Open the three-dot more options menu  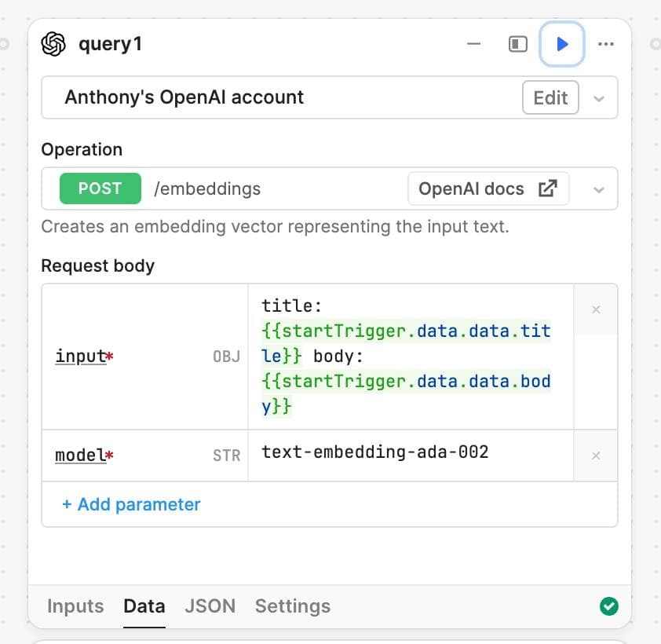pos(605,44)
